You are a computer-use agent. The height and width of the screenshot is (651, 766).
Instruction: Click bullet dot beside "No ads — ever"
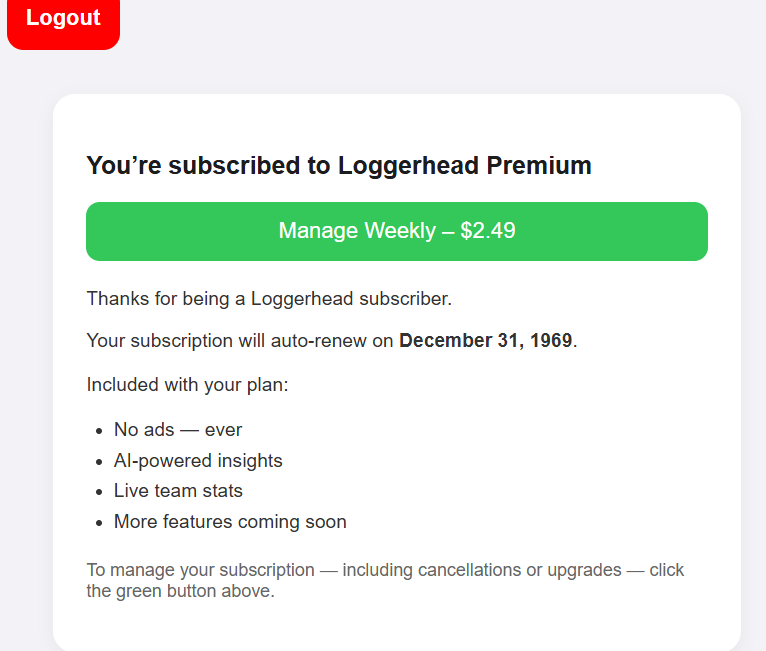tap(99, 431)
